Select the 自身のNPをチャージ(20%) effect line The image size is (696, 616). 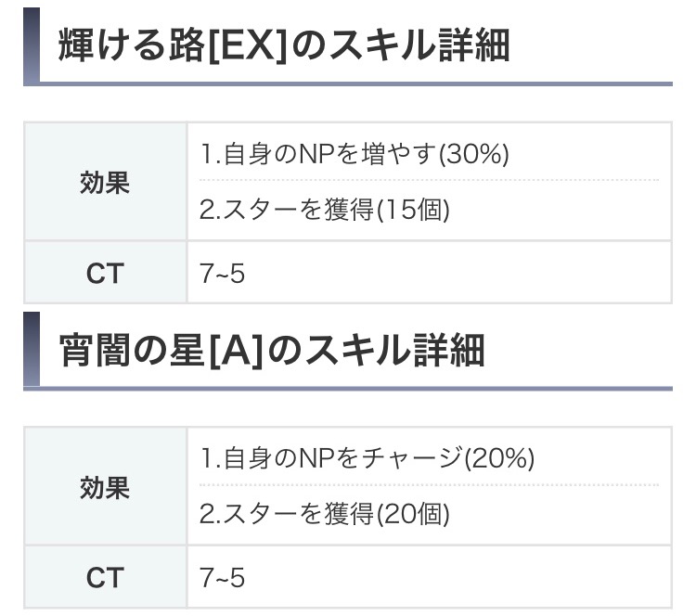(x=367, y=458)
